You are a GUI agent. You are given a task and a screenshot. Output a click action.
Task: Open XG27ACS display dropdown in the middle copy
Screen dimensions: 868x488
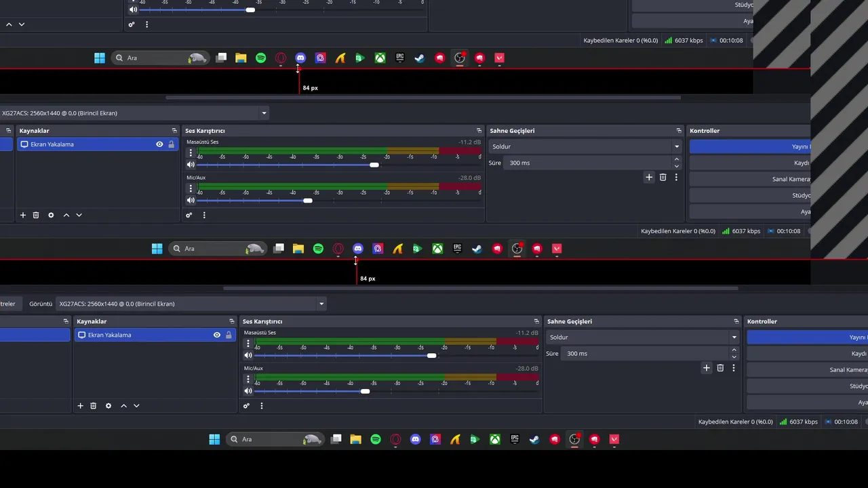[x=134, y=113]
